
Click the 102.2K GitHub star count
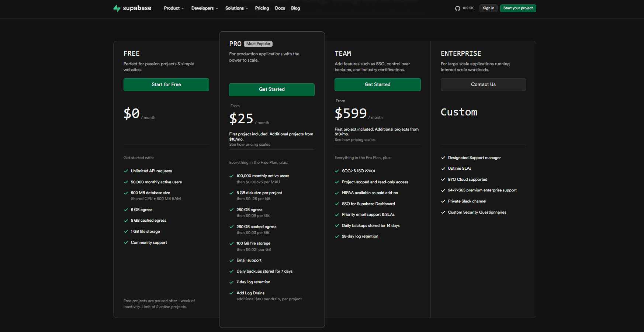[x=468, y=8]
